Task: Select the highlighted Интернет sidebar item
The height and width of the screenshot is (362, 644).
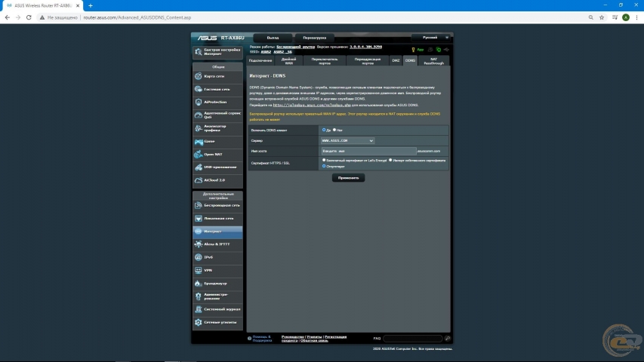Action: click(217, 232)
